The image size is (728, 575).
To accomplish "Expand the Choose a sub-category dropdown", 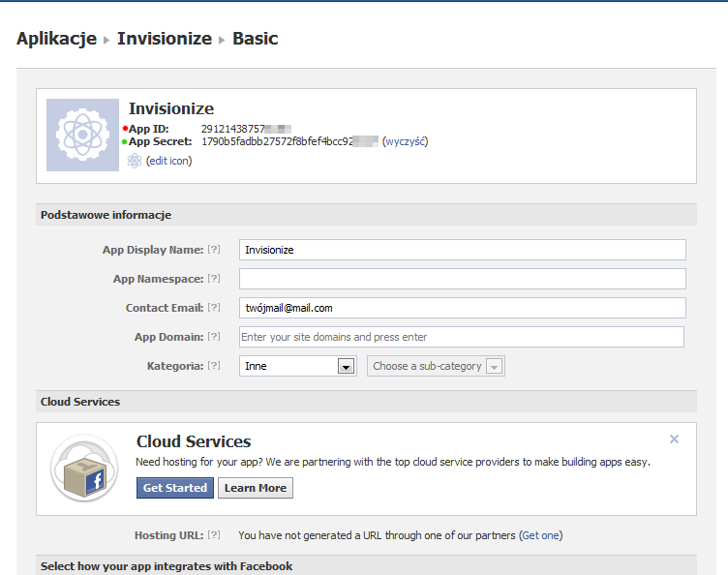I will coord(436,366).
